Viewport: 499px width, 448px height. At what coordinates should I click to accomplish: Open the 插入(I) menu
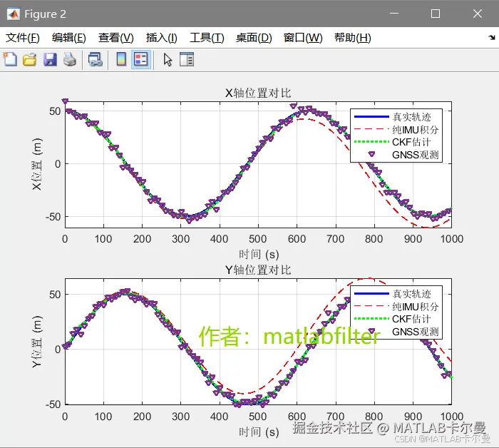[x=161, y=38]
